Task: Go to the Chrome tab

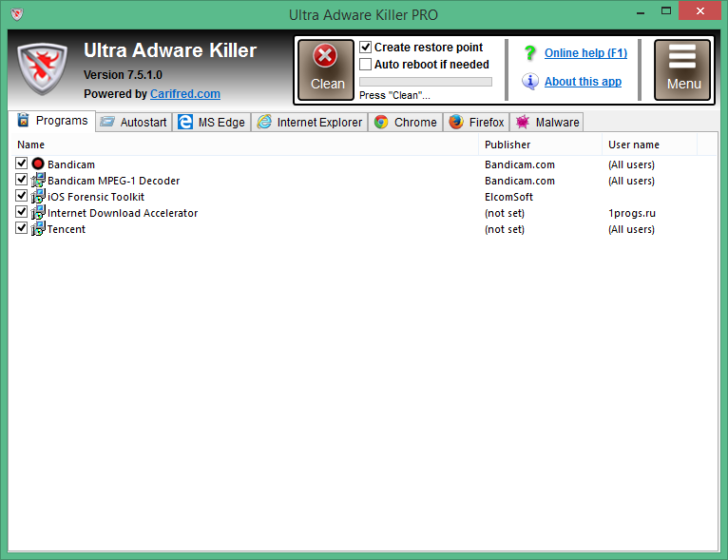Action: tap(406, 123)
